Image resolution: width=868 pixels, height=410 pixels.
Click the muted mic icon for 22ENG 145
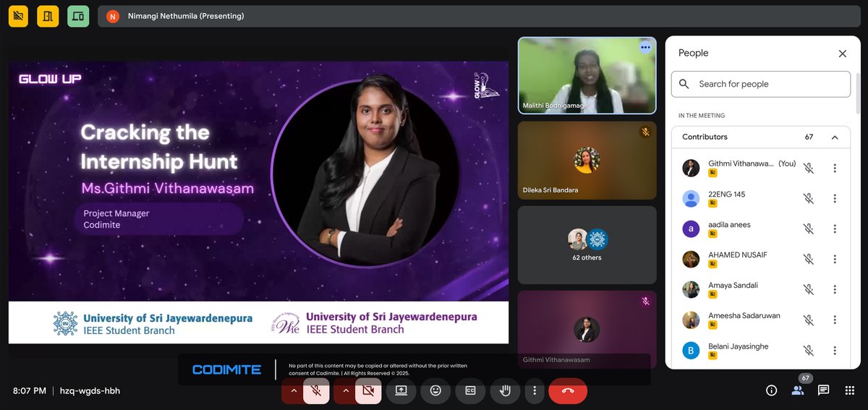pos(809,199)
